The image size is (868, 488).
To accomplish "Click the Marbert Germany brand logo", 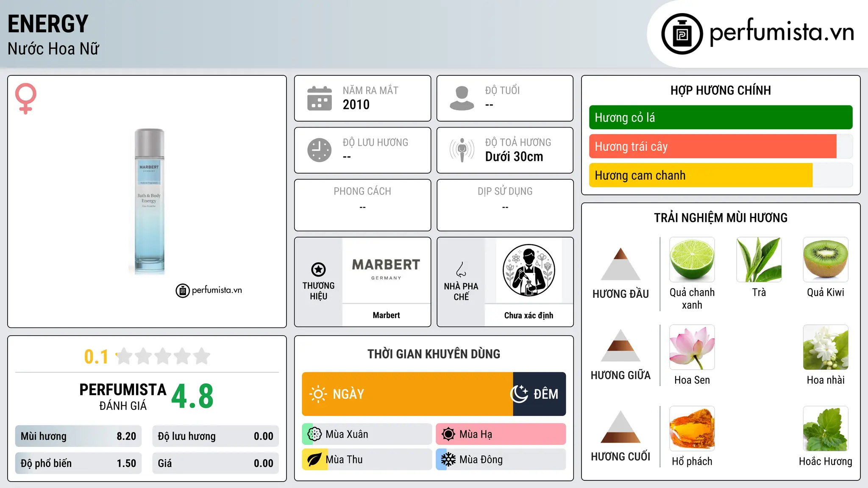I will click(x=386, y=269).
